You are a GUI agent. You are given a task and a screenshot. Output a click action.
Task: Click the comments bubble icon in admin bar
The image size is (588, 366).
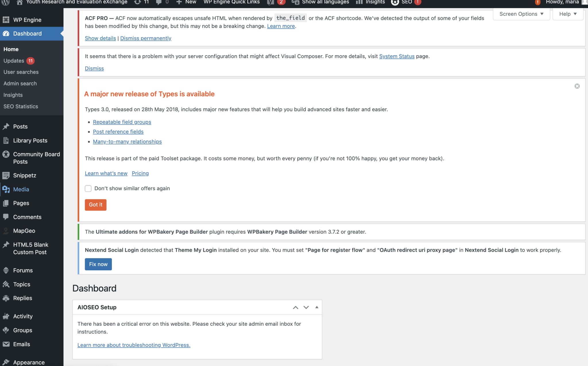tap(158, 2)
